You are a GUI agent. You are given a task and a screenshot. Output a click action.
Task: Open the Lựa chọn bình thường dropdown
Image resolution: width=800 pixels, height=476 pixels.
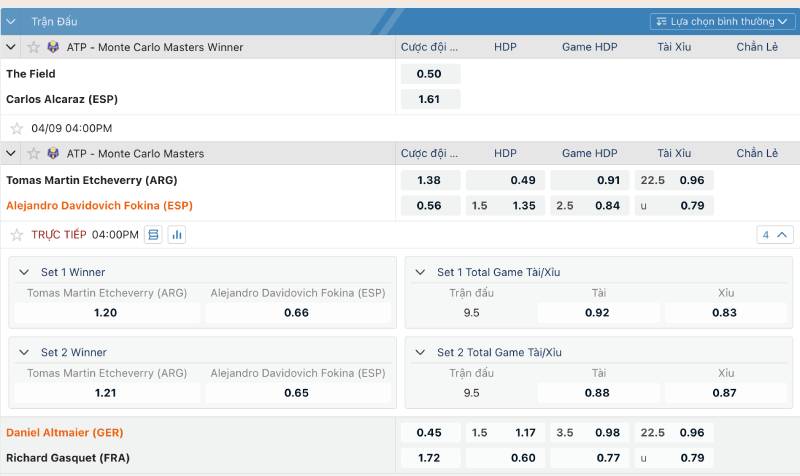[716, 21]
